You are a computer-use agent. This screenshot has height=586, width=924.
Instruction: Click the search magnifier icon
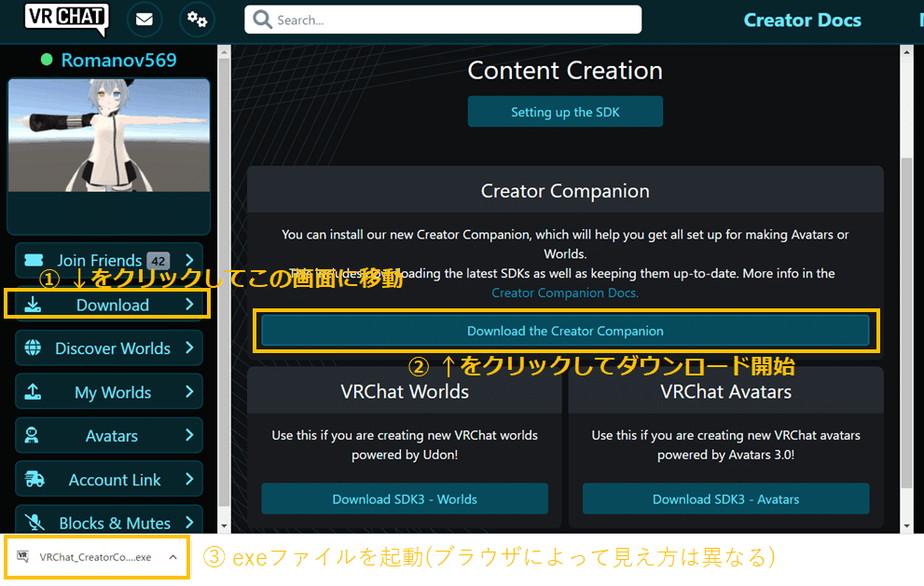coord(262,20)
